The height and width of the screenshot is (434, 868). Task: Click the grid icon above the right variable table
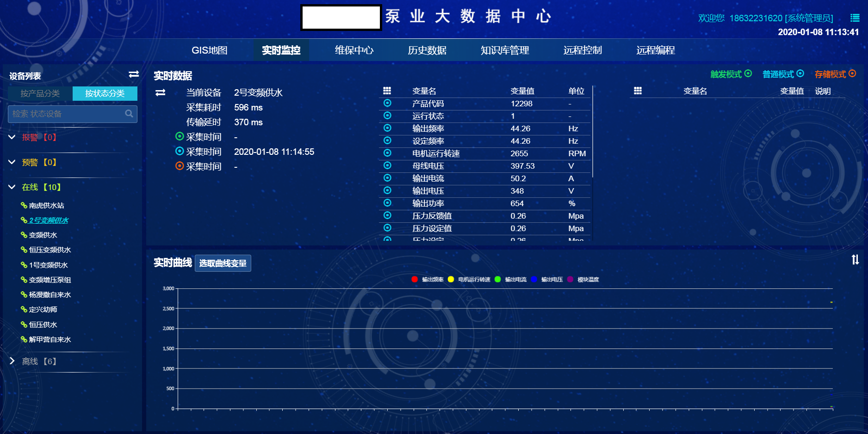click(637, 91)
